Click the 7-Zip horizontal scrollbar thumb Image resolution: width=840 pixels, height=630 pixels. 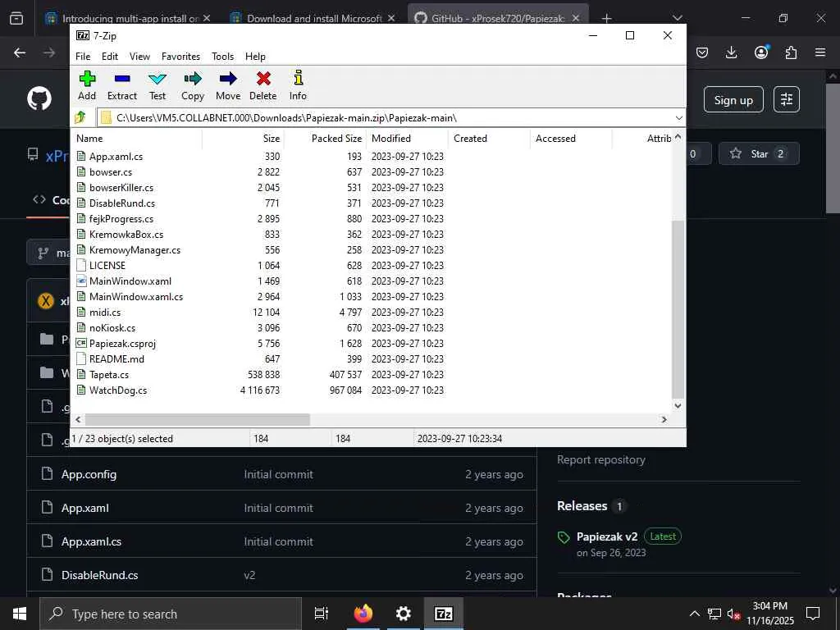coord(197,419)
